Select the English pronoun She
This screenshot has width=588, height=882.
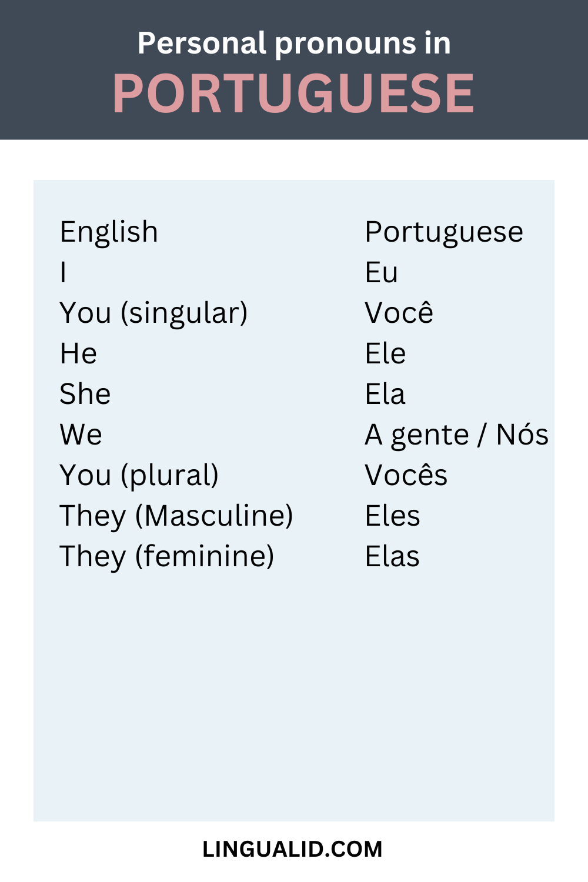85,394
